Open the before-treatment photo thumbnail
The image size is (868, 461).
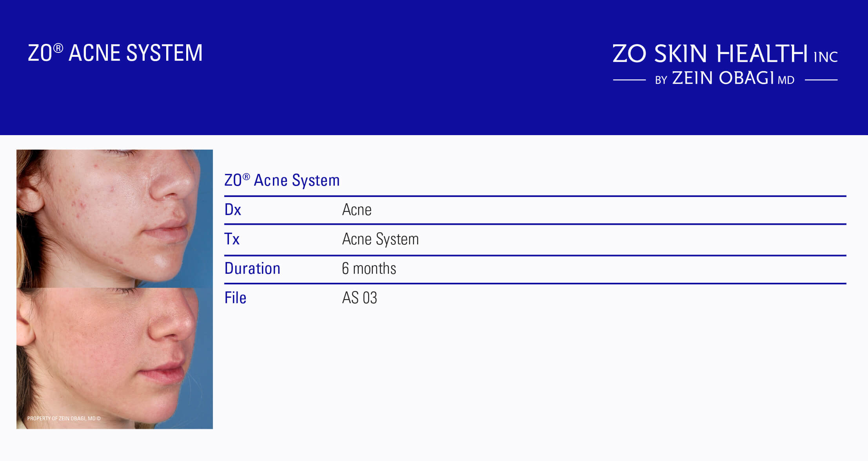[x=114, y=219]
